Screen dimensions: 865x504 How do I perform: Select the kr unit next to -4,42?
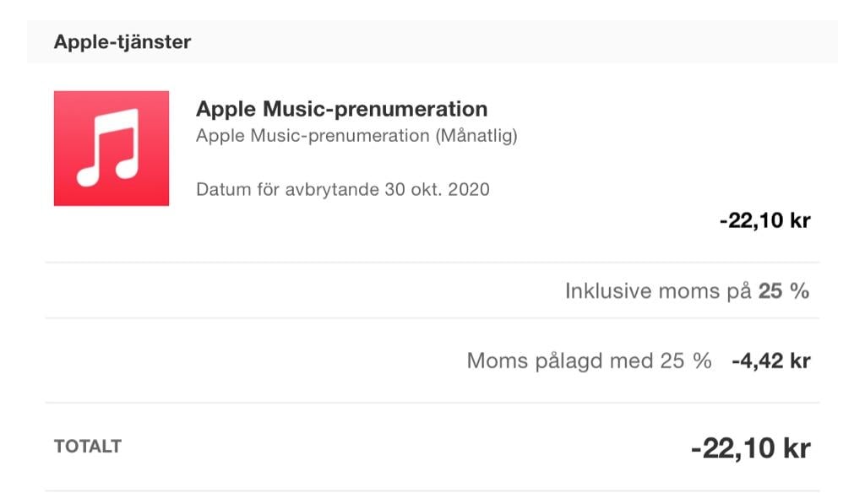(800, 361)
